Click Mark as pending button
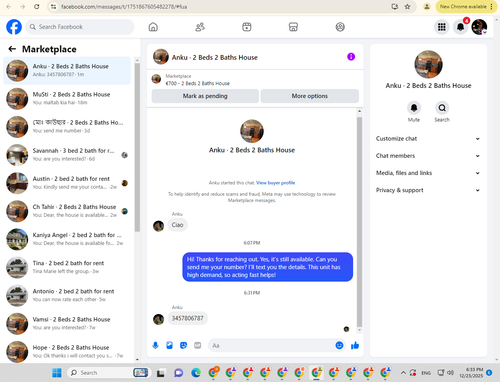Image resolution: width=500 pixels, height=382 pixels. click(205, 96)
